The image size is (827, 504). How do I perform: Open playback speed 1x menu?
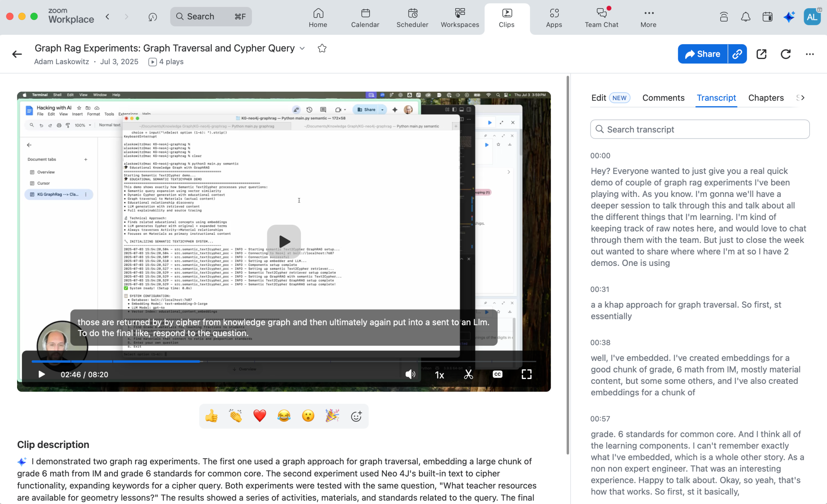(439, 375)
